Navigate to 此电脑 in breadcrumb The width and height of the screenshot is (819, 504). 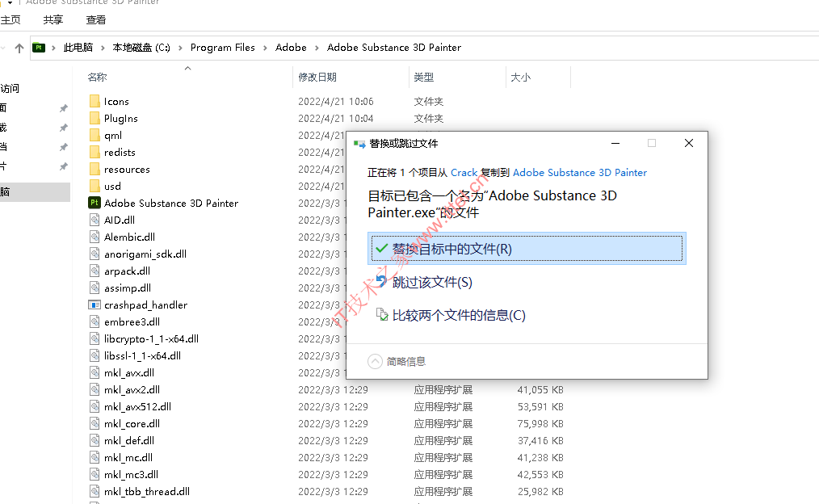[78, 48]
